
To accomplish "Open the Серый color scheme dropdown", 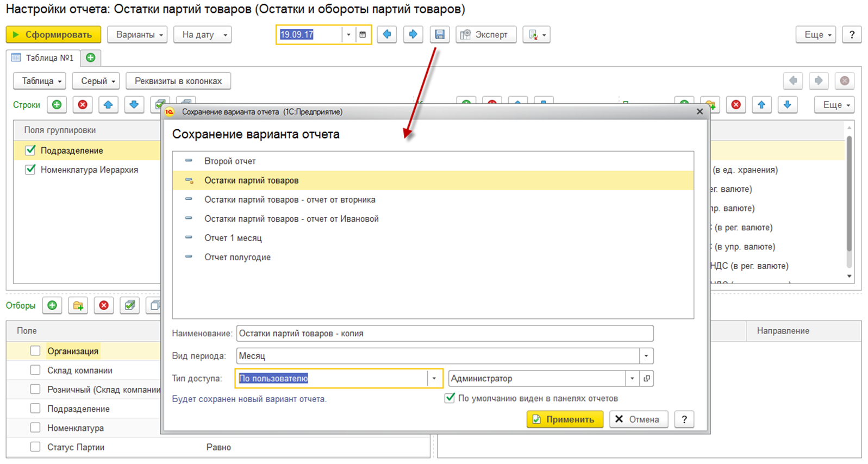I will (96, 81).
